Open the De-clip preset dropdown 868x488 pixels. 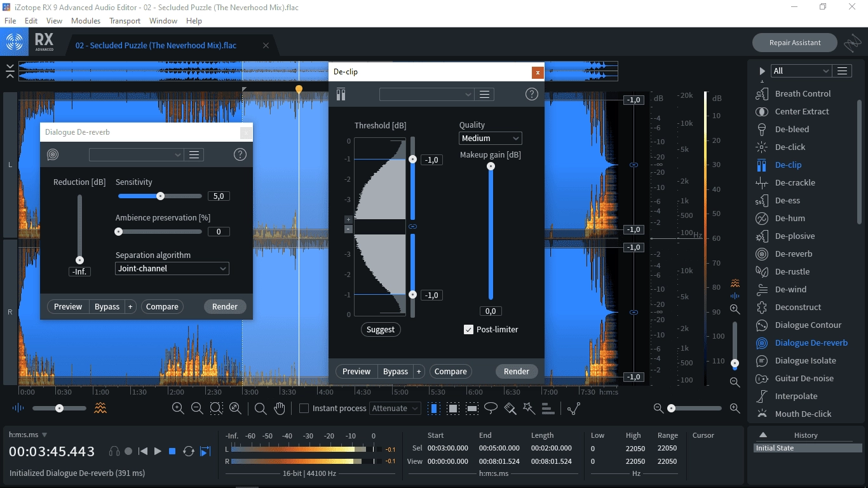point(426,94)
